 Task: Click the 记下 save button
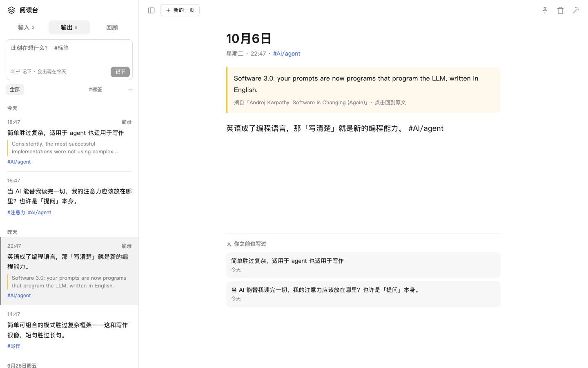120,72
